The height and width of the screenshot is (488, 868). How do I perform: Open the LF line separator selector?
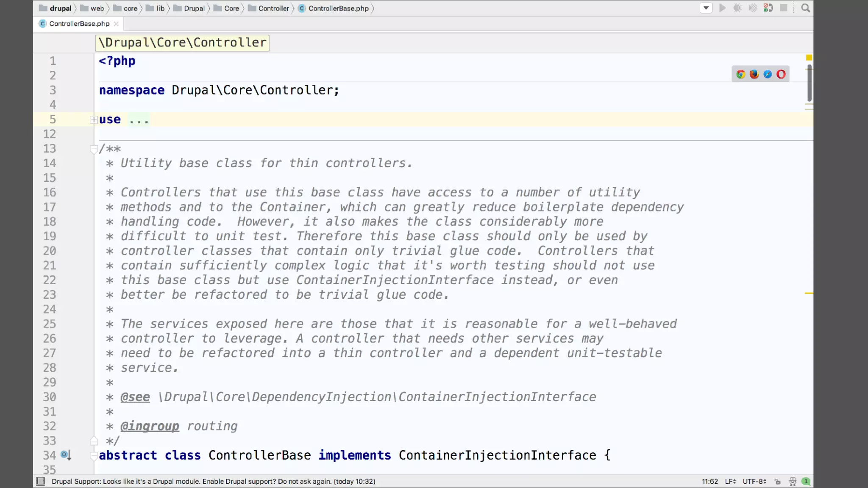pyautogui.click(x=730, y=482)
